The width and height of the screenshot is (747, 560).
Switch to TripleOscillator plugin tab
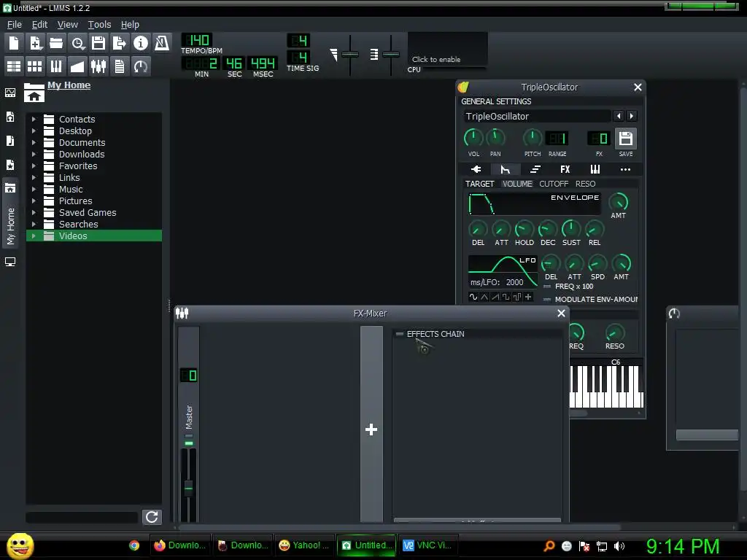[476, 169]
